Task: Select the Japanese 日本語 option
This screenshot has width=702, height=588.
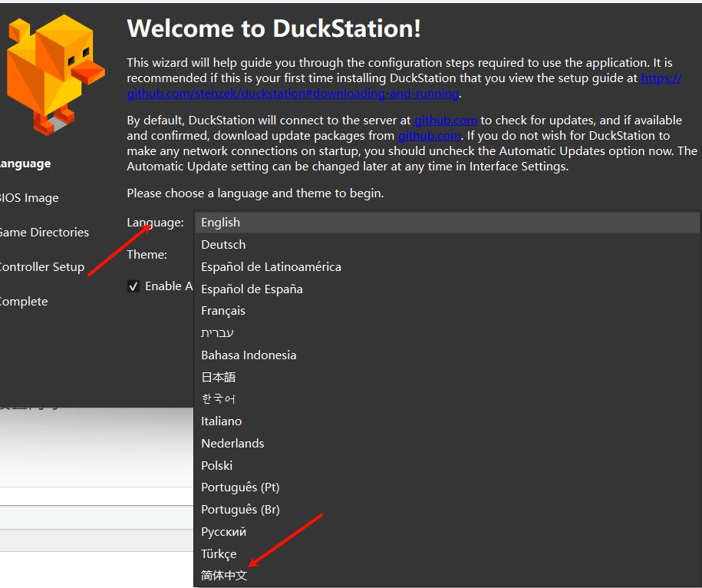Action: (219, 378)
